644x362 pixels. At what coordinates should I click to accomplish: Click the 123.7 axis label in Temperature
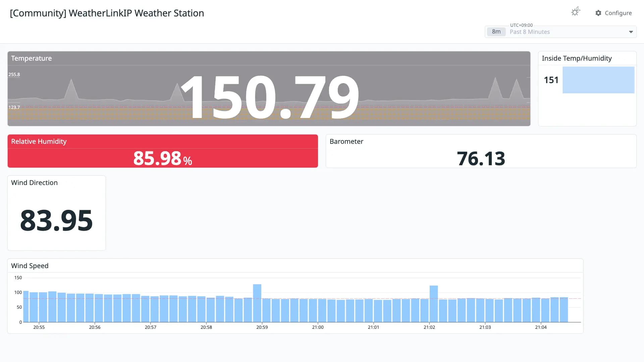click(x=14, y=107)
